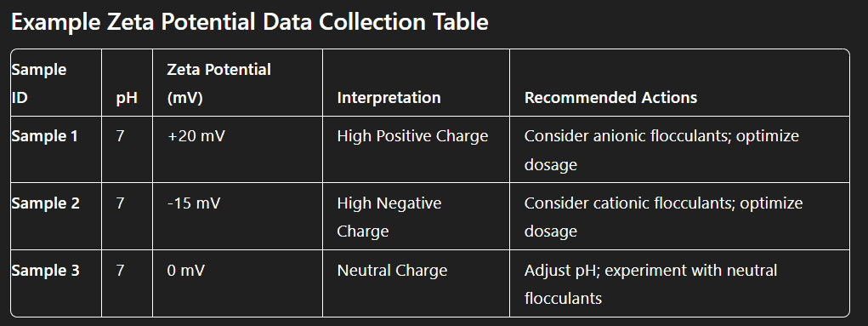Click the 0 mV cell
The width and height of the screenshot is (868, 326).
coord(186,271)
